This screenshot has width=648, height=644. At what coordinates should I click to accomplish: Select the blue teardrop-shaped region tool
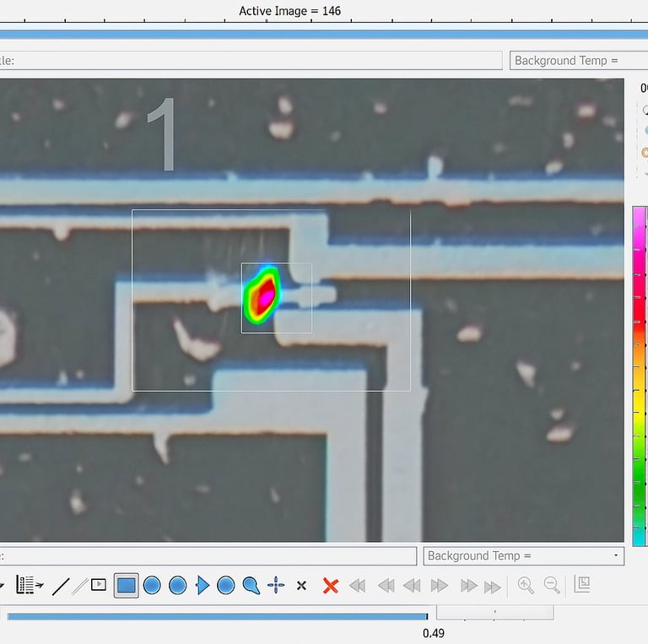(x=251, y=585)
